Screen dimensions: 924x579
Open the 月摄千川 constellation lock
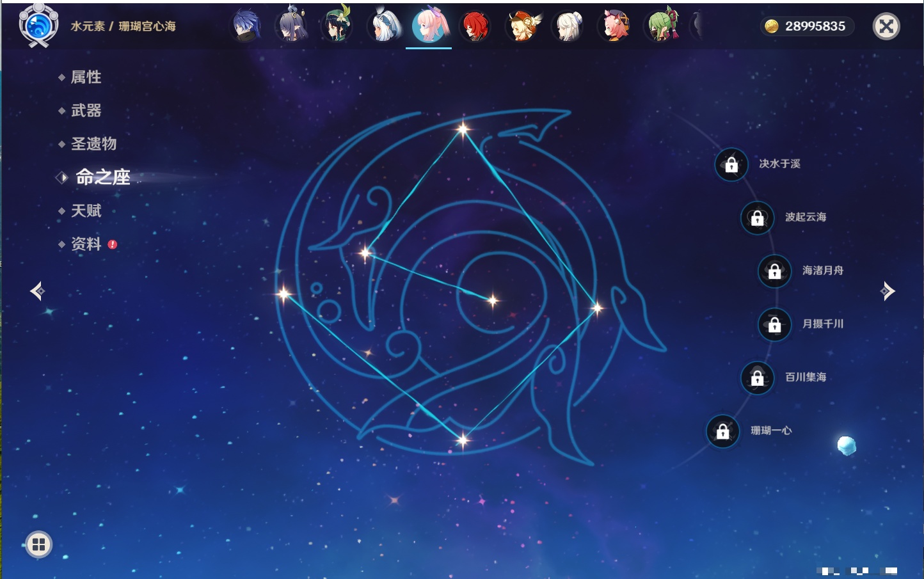[775, 325]
